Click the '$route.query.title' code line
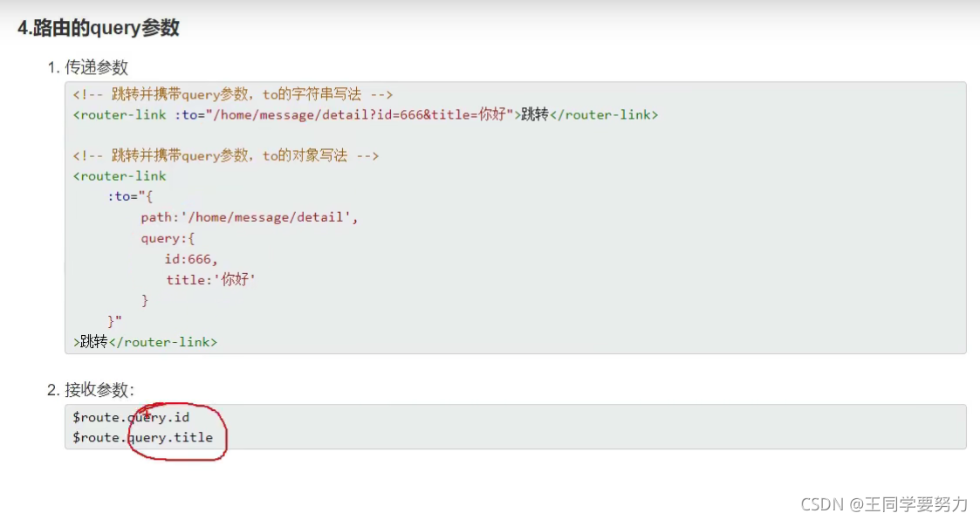Image resolution: width=980 pixels, height=520 pixels. pos(142,437)
